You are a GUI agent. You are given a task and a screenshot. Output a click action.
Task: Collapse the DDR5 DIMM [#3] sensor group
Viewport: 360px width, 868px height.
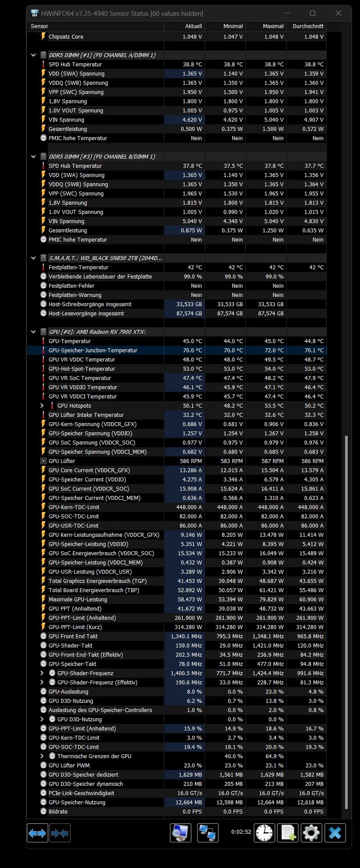coord(33,157)
